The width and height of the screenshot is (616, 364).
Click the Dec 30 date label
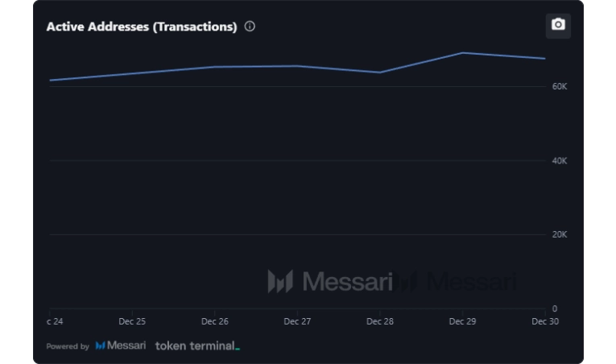click(545, 321)
